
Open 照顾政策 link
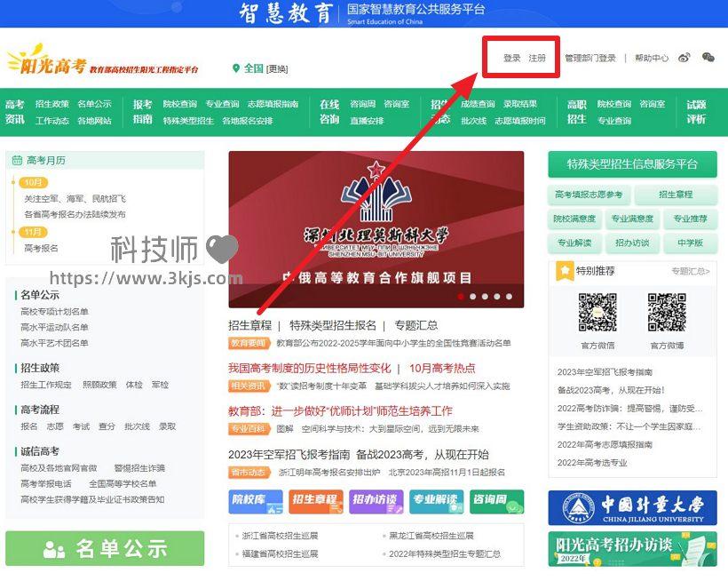(99, 385)
